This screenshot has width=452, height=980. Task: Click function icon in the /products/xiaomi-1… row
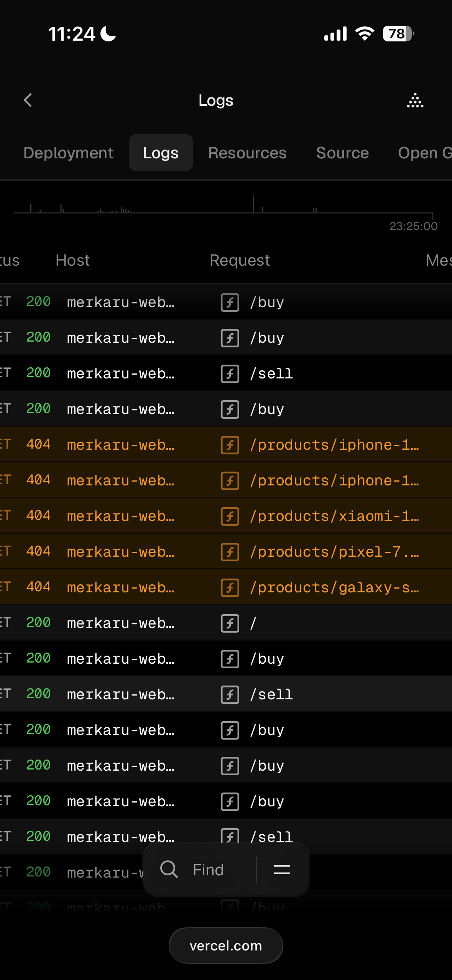pyautogui.click(x=230, y=516)
